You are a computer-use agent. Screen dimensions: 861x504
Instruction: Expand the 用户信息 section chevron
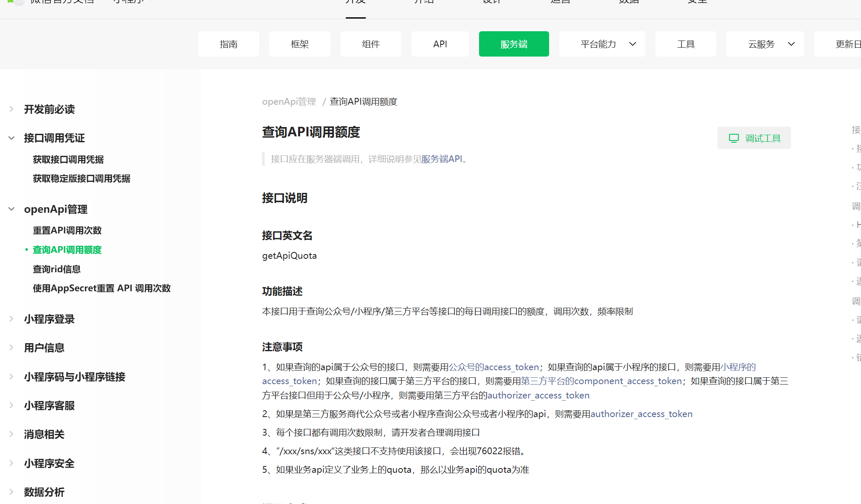[x=11, y=348]
